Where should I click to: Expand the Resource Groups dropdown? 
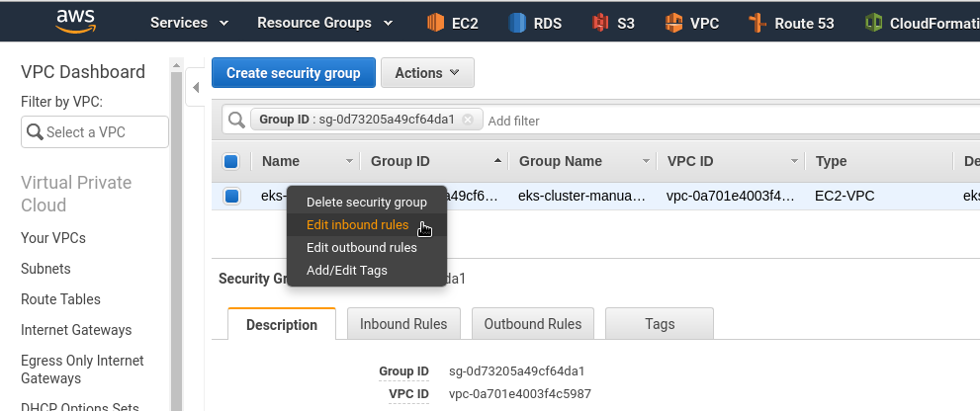(x=325, y=23)
